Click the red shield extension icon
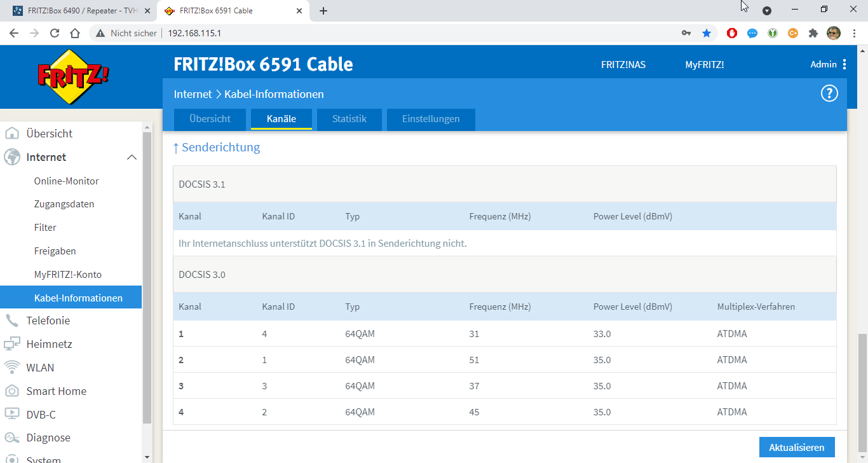Image resolution: width=868 pixels, height=463 pixels. (x=732, y=33)
